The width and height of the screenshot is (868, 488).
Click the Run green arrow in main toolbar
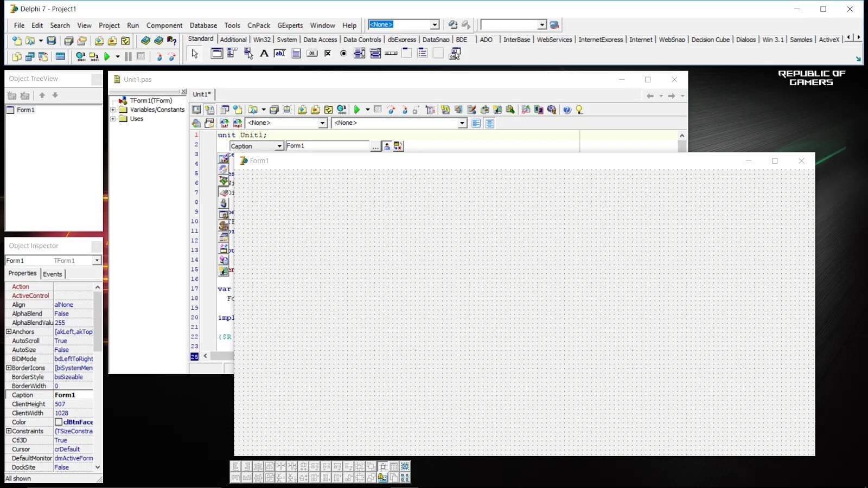107,56
